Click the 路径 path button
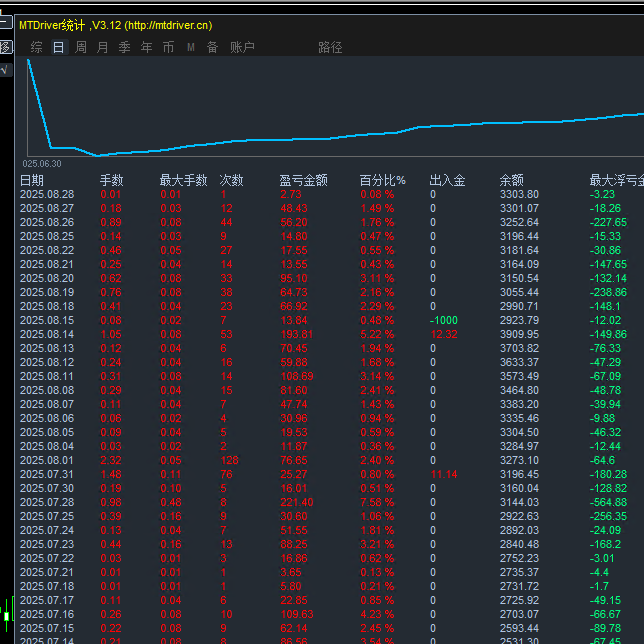 coord(330,47)
